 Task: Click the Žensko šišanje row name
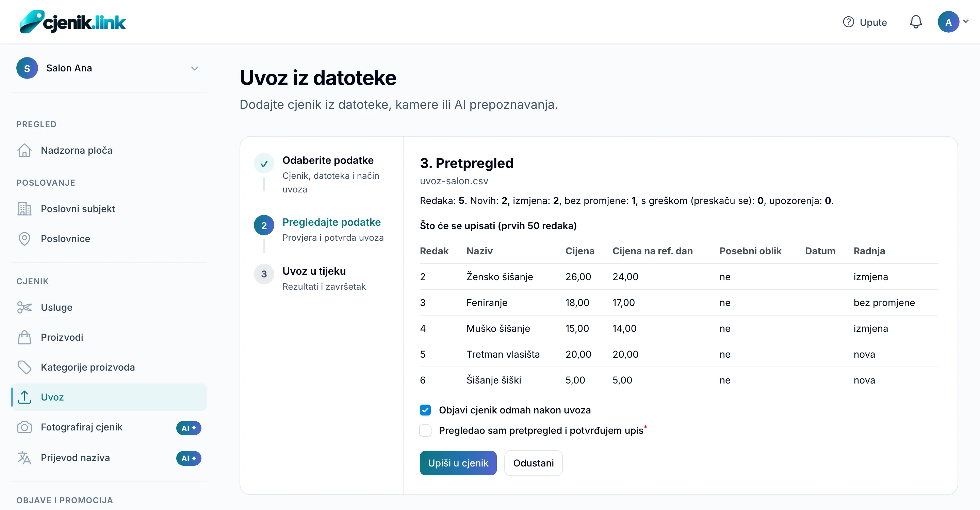500,277
